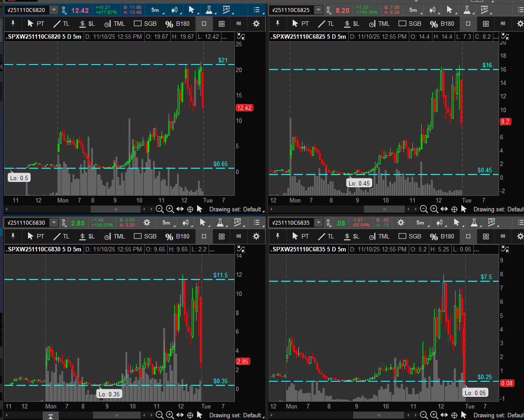Toggle the symbol link icon beside V251110C6825
Viewport: 524px width, 420px height.
pyautogui.click(x=328, y=10)
